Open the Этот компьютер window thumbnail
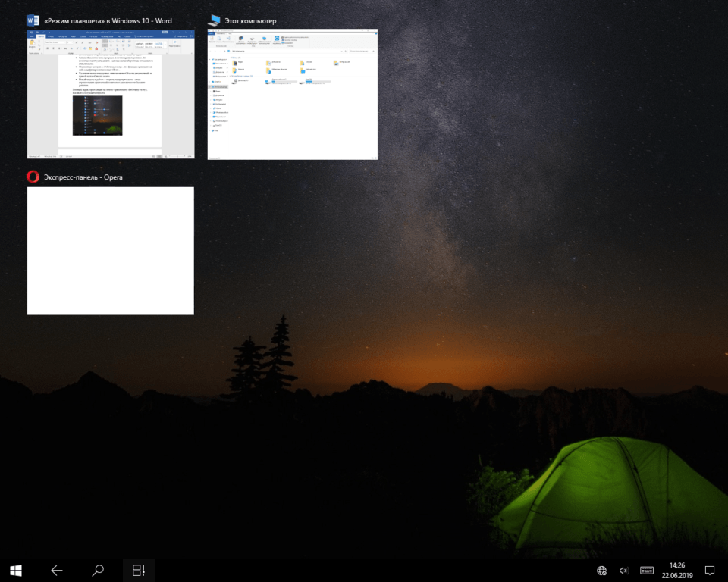This screenshot has height=582, width=728. click(x=293, y=94)
